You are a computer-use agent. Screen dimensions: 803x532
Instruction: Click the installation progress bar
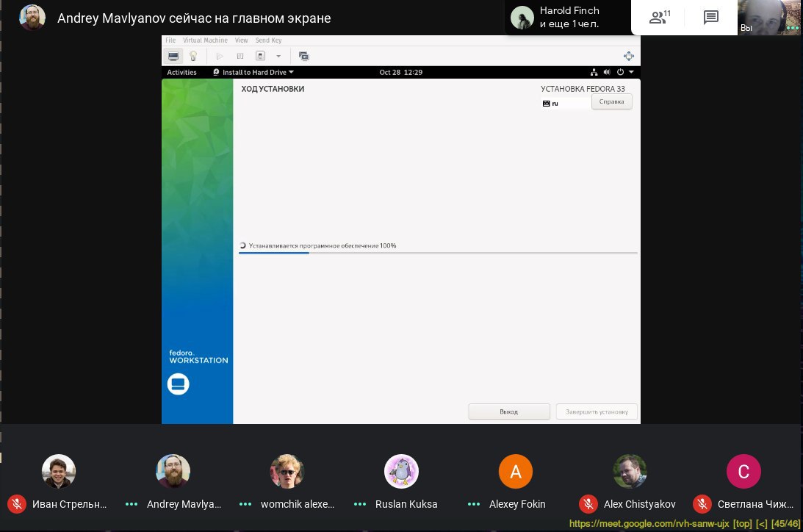438,253
